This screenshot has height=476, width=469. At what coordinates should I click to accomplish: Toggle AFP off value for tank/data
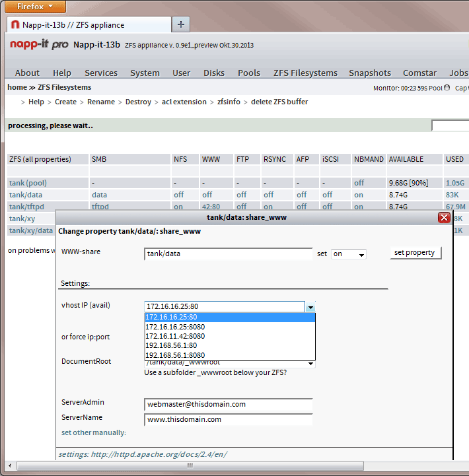coord(302,195)
